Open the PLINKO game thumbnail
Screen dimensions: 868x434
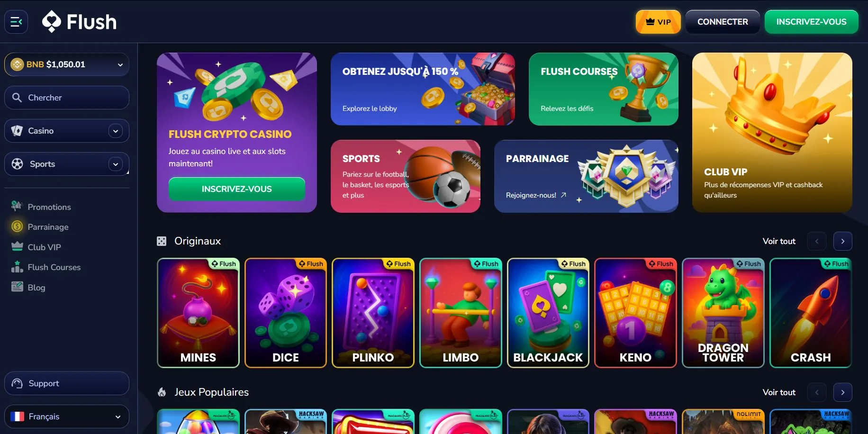373,313
